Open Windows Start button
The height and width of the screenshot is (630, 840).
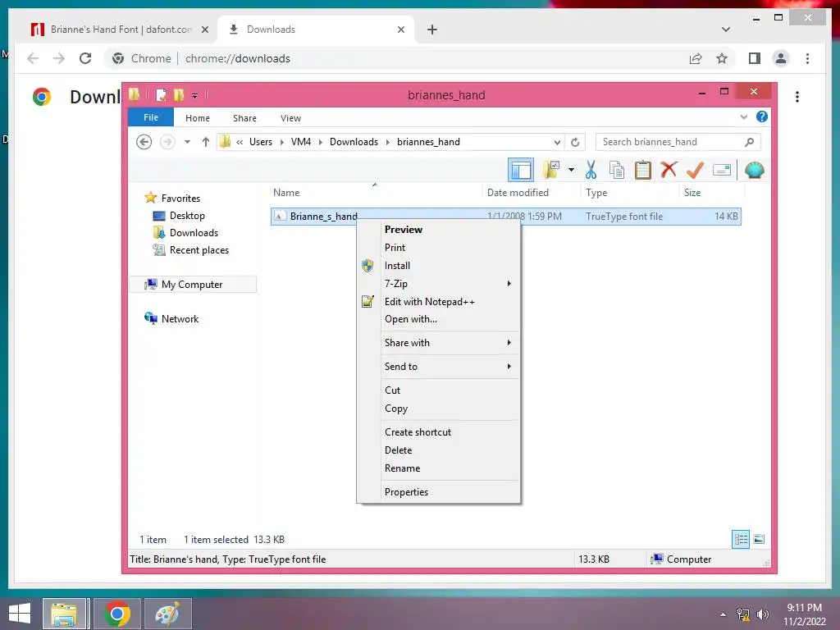pyautogui.click(x=20, y=614)
